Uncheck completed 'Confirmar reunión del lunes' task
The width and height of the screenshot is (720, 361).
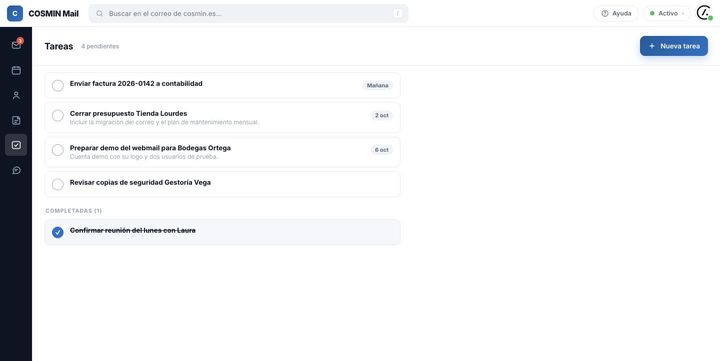(x=58, y=232)
